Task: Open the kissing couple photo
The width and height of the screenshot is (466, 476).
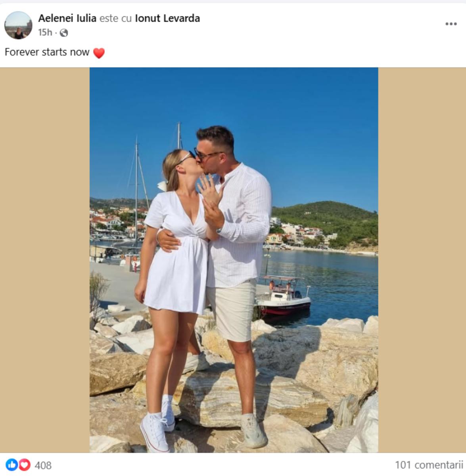Action: click(234, 260)
